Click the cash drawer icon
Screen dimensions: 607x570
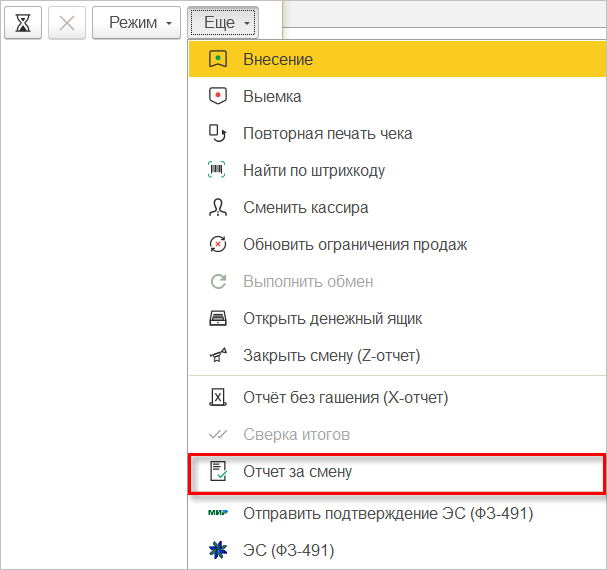coord(218,319)
